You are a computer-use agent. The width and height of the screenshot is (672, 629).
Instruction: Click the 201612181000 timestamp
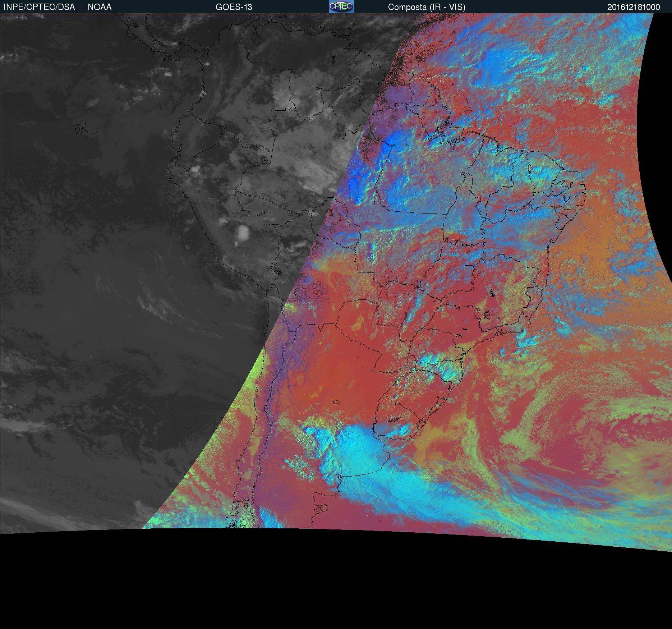point(633,7)
